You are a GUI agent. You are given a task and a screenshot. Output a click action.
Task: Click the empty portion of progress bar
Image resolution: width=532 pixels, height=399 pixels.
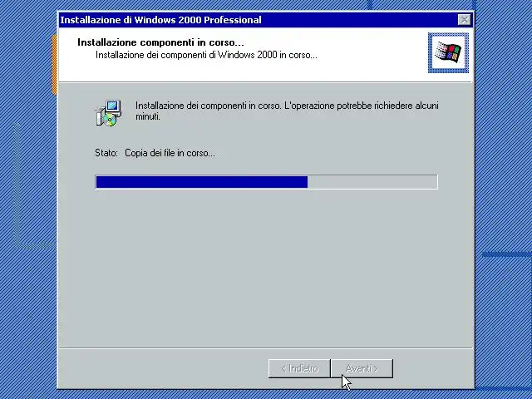[x=372, y=182]
